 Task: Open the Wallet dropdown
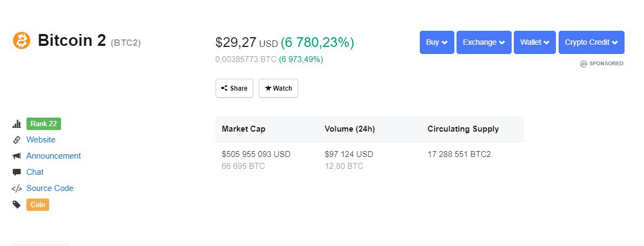tap(535, 42)
